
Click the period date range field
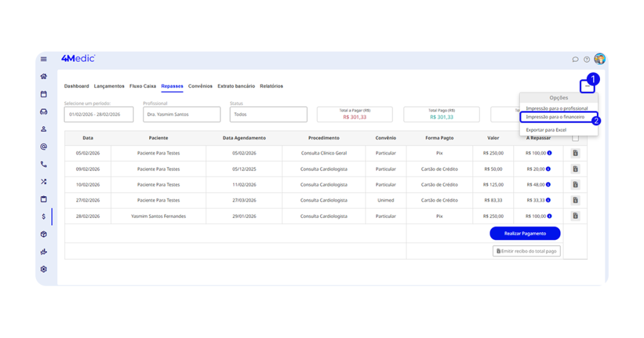pyautogui.click(x=99, y=115)
